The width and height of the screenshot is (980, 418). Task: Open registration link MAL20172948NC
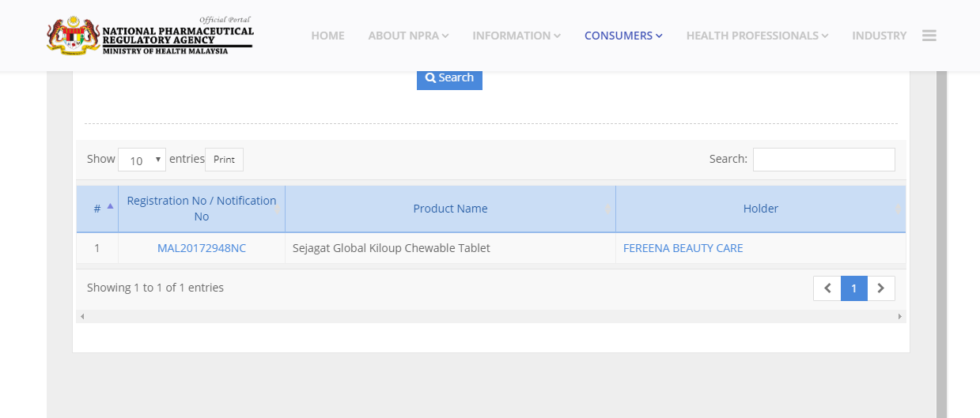click(x=202, y=248)
